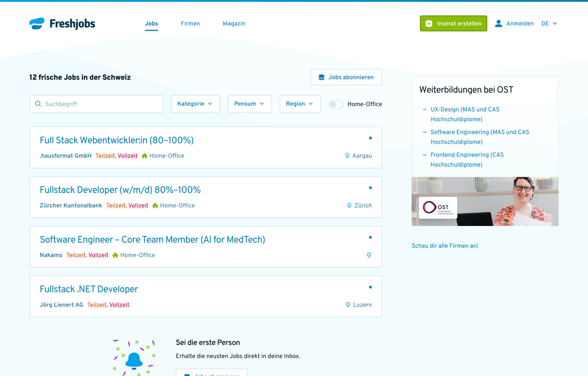Click the location pin next to Zürich
The image size is (588, 376).
pos(349,205)
